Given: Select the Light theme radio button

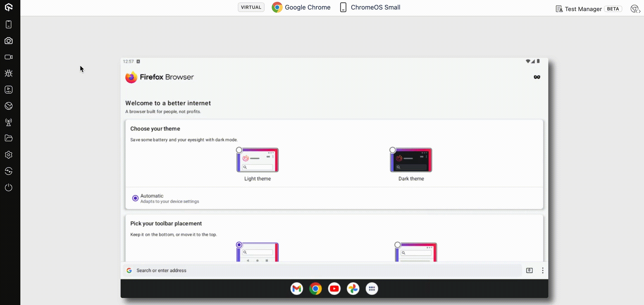Looking at the screenshot, I should coord(239,150).
